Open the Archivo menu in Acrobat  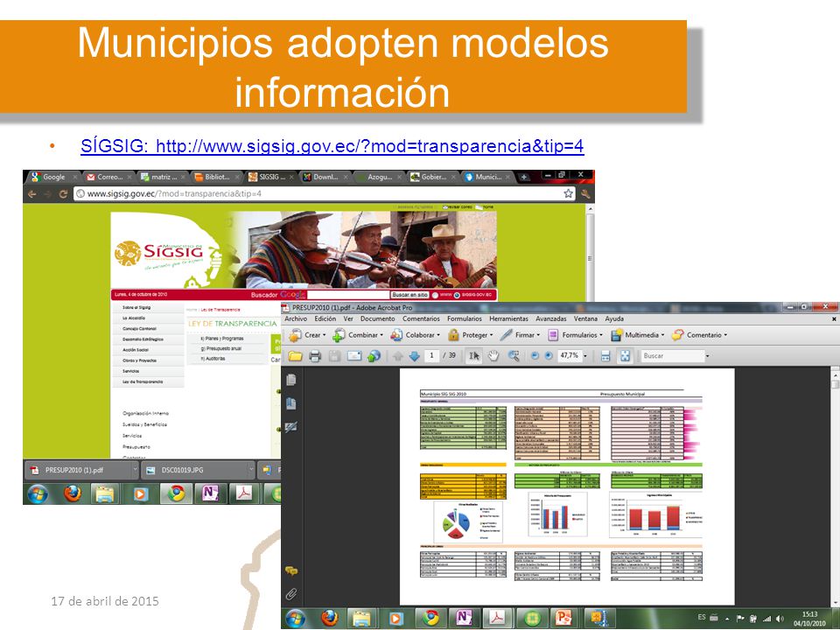(x=296, y=318)
